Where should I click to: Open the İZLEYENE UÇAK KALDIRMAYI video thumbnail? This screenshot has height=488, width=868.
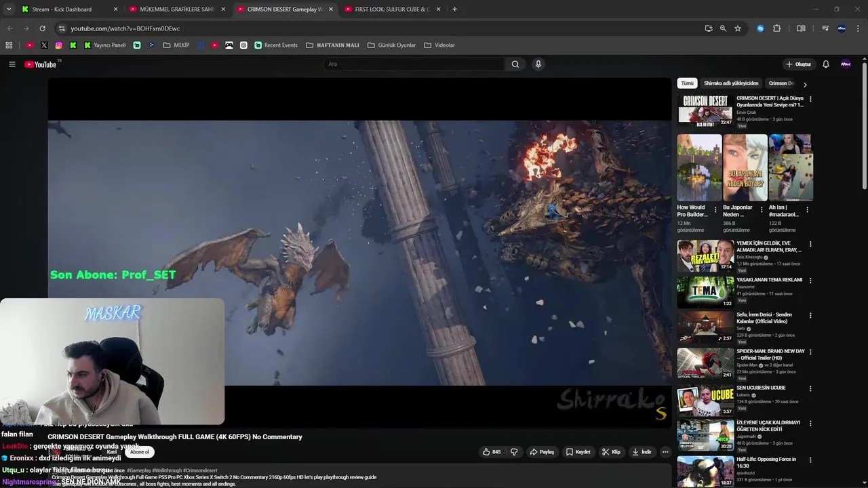click(x=705, y=435)
